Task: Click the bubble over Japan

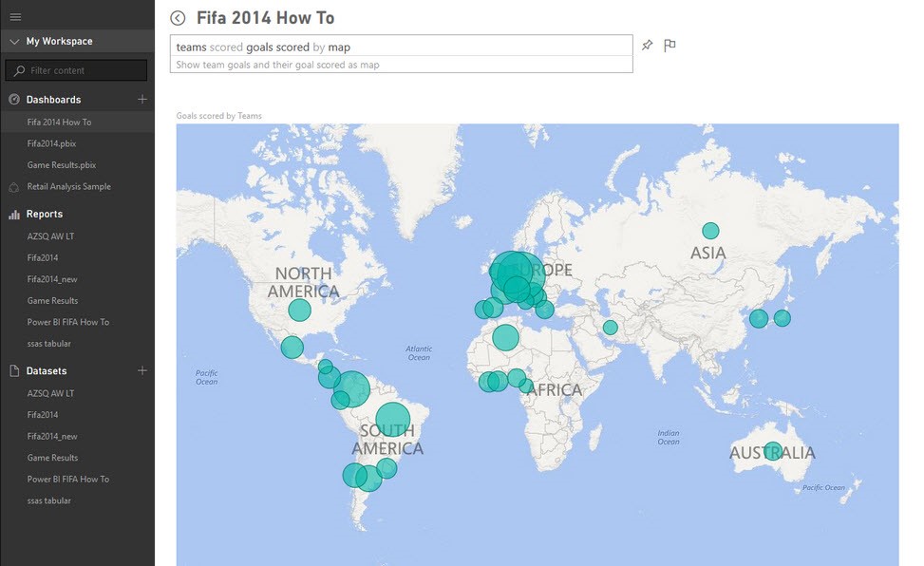Action: pyautogui.click(x=783, y=318)
